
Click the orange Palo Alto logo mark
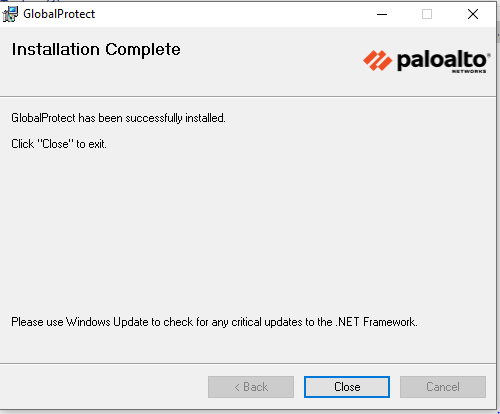(377, 61)
